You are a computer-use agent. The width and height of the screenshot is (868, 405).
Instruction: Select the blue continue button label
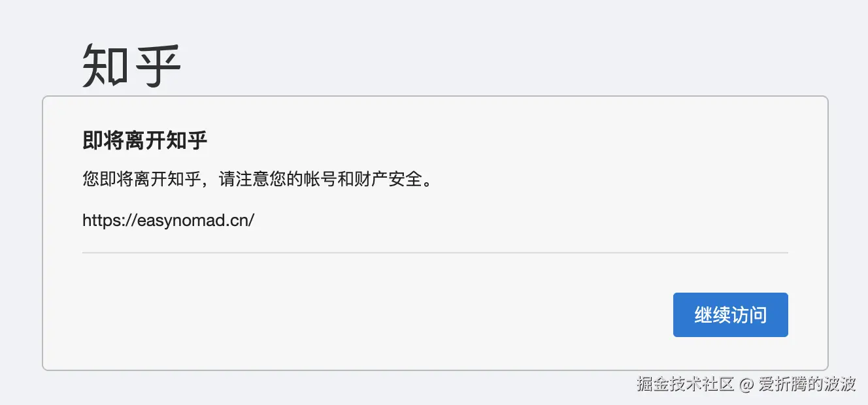[730, 315]
